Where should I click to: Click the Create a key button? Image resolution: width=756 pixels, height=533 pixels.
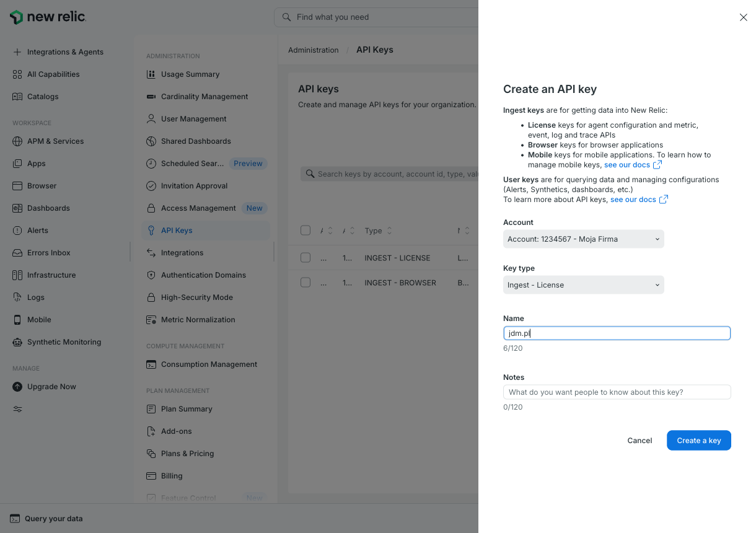(x=699, y=441)
